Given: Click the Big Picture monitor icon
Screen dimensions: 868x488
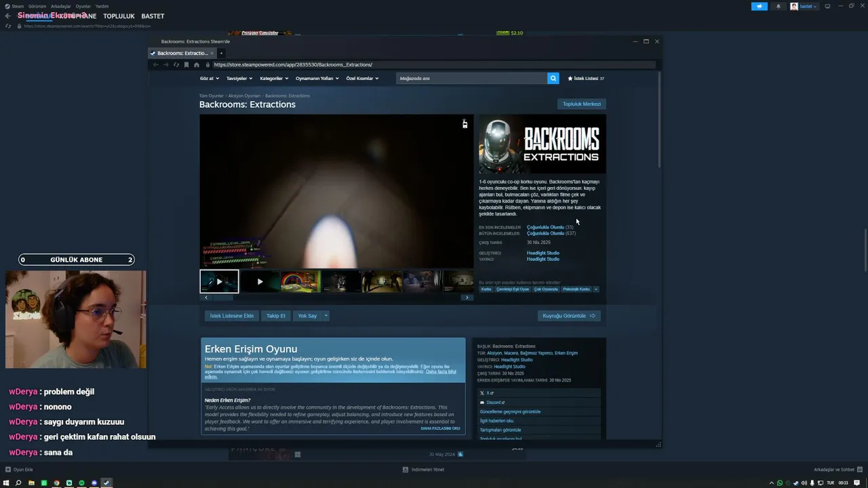Looking at the screenshot, I should [827, 6].
